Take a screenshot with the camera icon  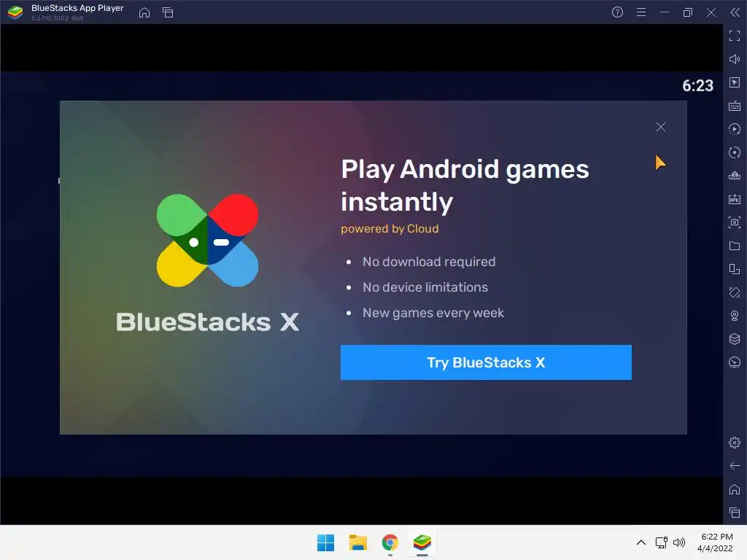pyautogui.click(x=735, y=222)
